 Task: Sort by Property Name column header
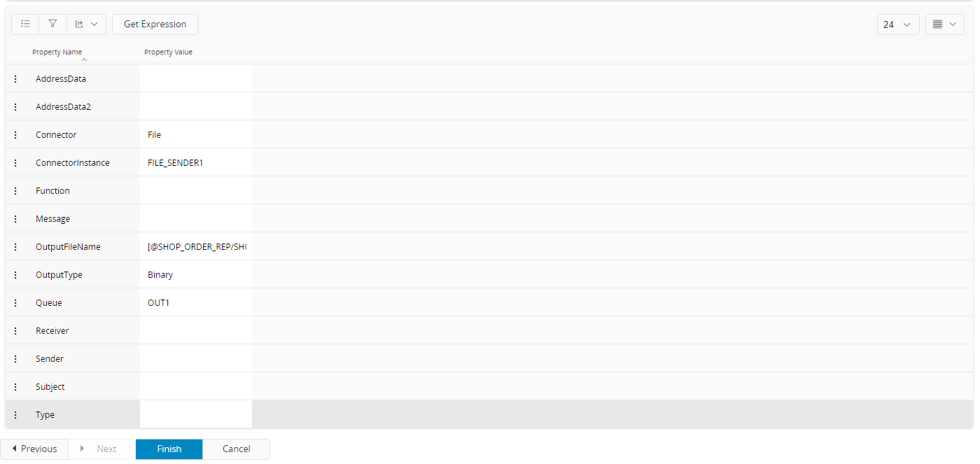click(57, 52)
